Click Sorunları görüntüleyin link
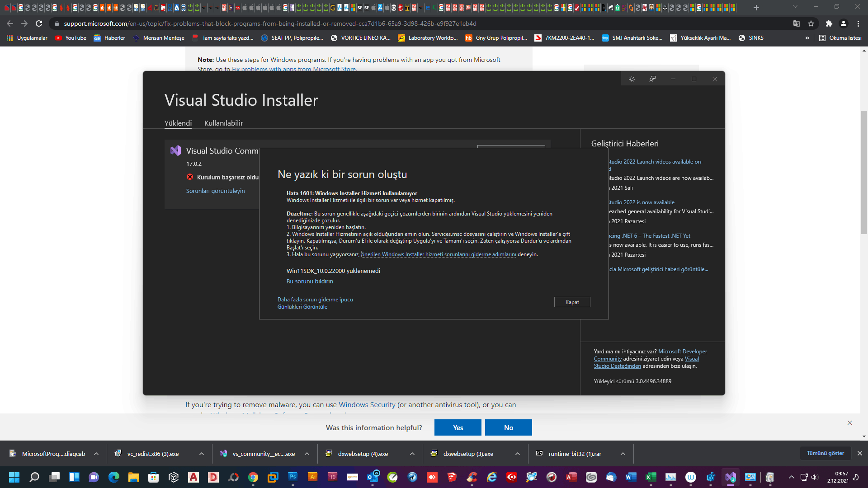 pos(215,191)
